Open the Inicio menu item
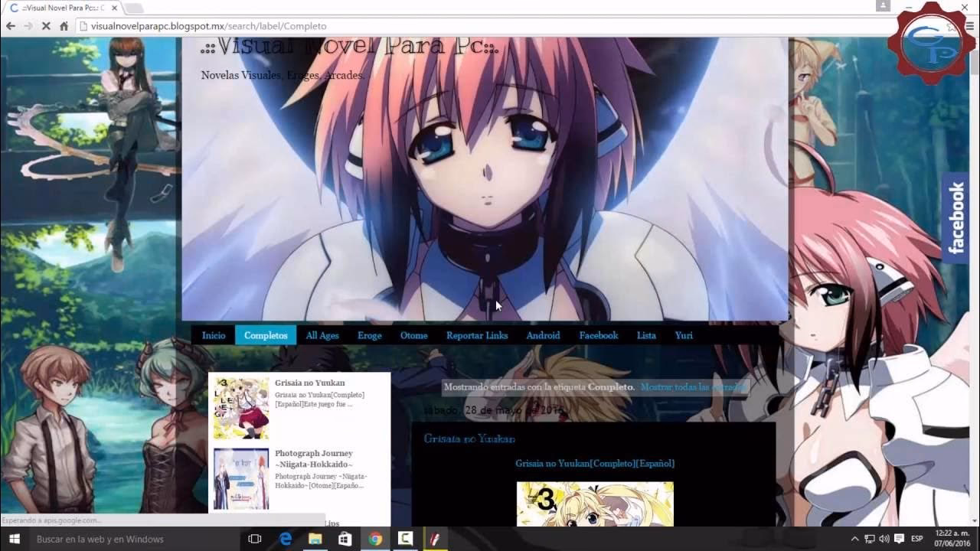 [214, 335]
